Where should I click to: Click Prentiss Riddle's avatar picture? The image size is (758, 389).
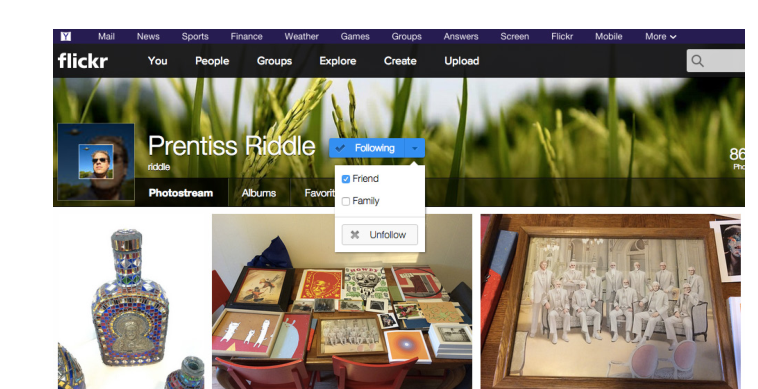pyautogui.click(x=96, y=161)
